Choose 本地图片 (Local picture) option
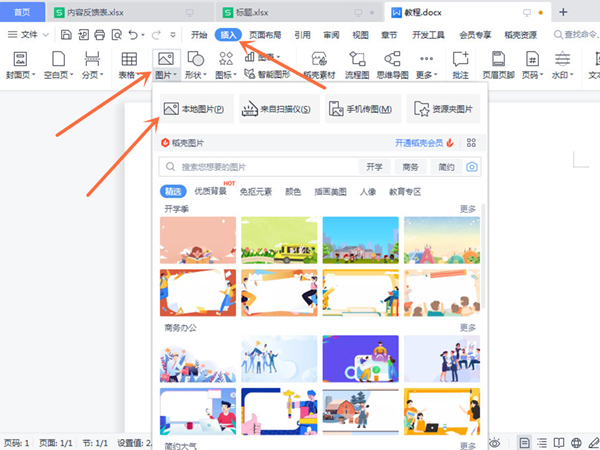Viewport: 600px width, 450px height. pyautogui.click(x=193, y=109)
